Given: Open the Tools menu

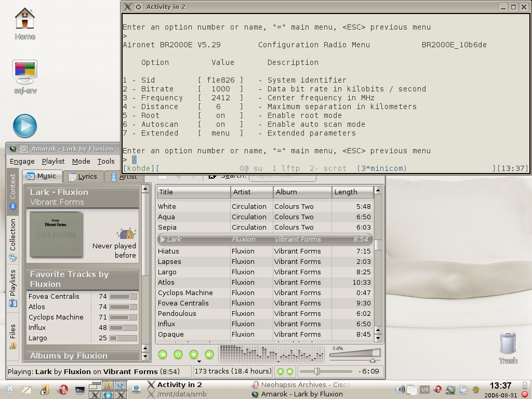Looking at the screenshot, I should pyautogui.click(x=106, y=162).
